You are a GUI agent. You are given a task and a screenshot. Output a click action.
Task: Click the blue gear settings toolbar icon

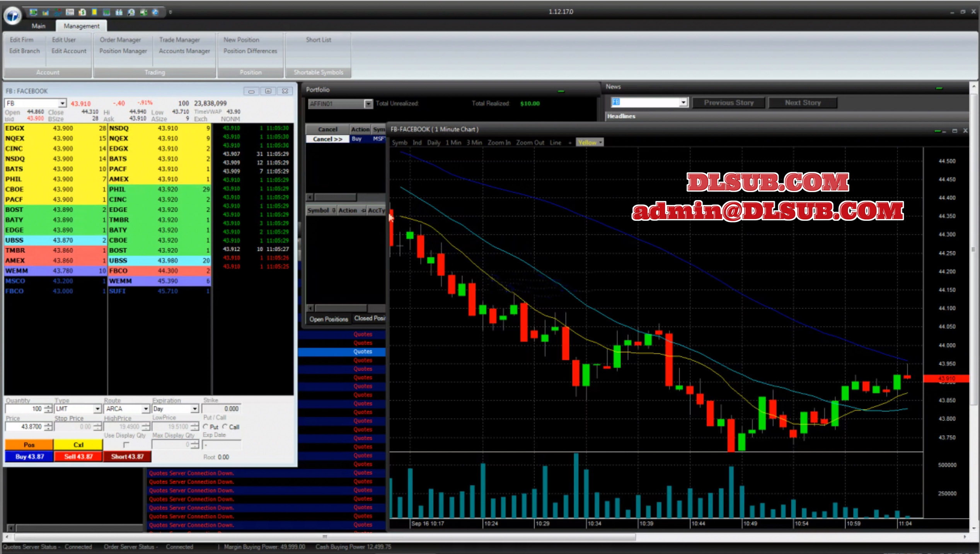(155, 12)
